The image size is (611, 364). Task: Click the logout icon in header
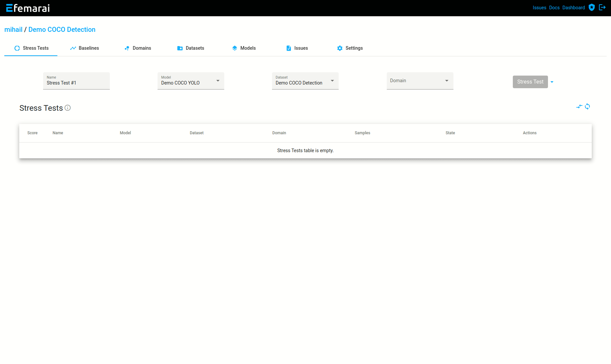point(602,8)
